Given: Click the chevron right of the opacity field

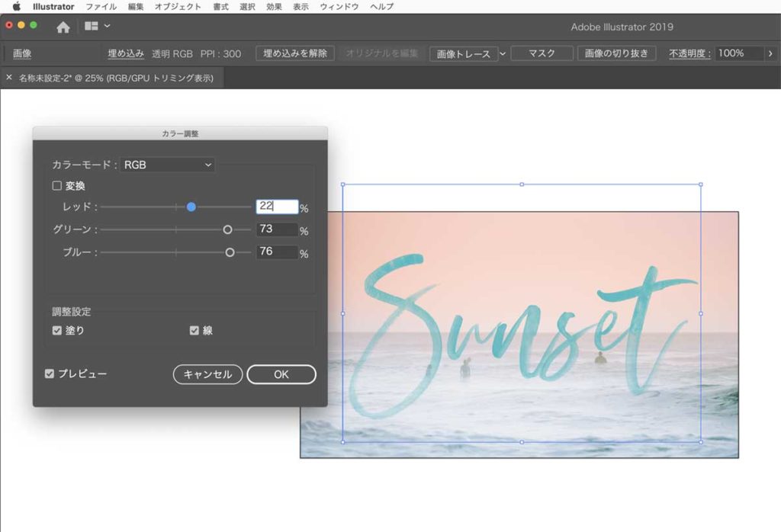Looking at the screenshot, I should click(x=770, y=53).
